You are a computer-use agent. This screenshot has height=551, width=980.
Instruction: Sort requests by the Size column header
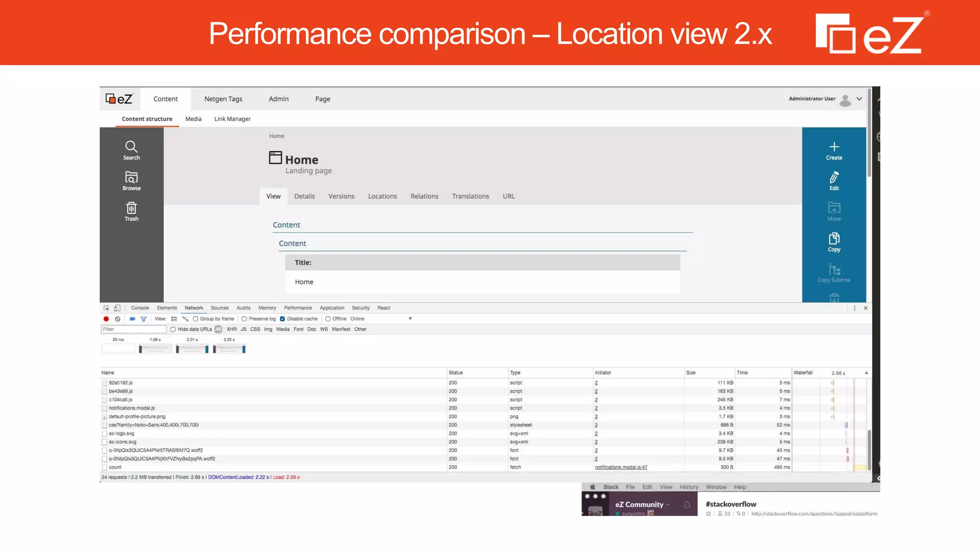point(709,373)
